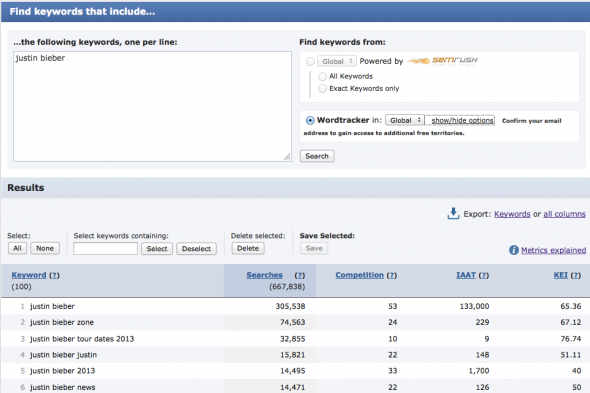
Task: Click the IAAT value 1,700
Action: [479, 371]
